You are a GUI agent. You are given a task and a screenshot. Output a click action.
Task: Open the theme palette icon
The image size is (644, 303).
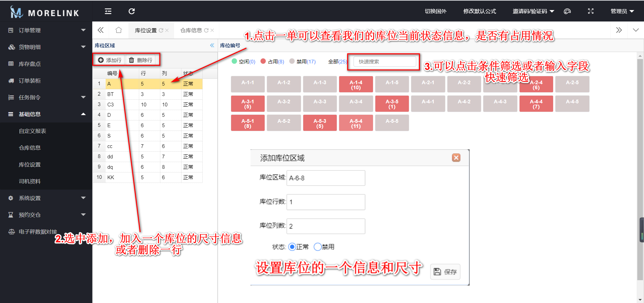coord(567,11)
